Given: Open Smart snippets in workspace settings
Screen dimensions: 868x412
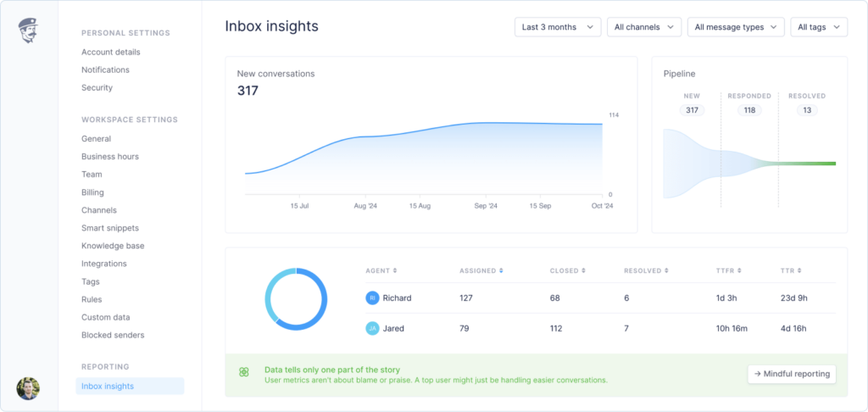Looking at the screenshot, I should pyautogui.click(x=110, y=228).
